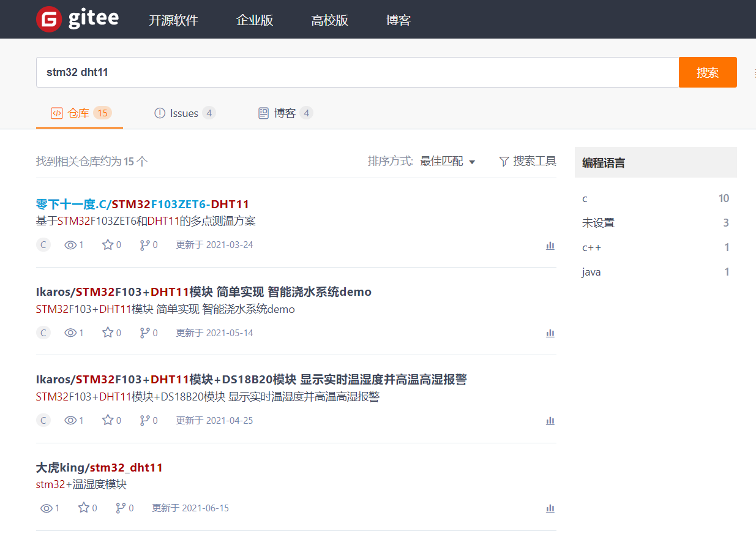756x534 pixels.
Task: Click the 找到相关仓库约为 15 个 result count
Action: 92,162
